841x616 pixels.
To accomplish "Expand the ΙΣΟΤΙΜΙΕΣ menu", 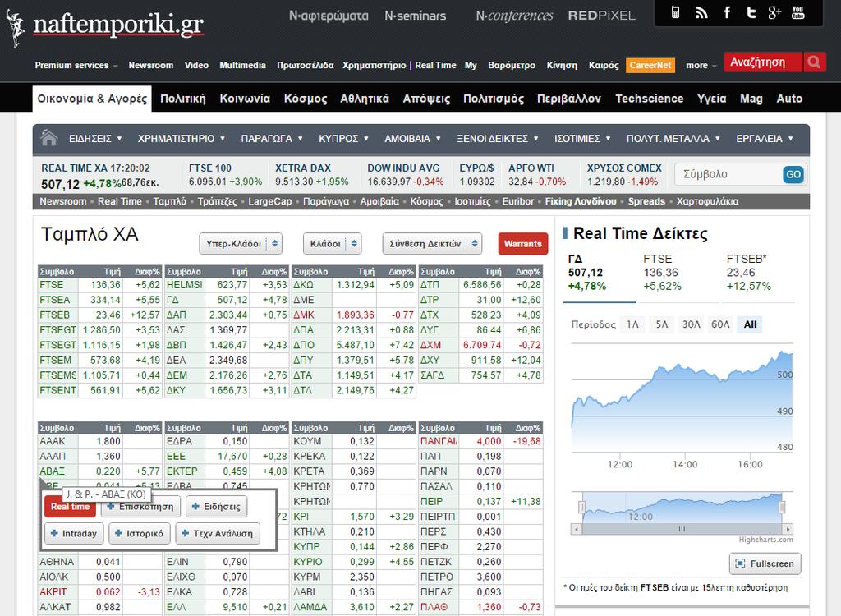I will (582, 139).
